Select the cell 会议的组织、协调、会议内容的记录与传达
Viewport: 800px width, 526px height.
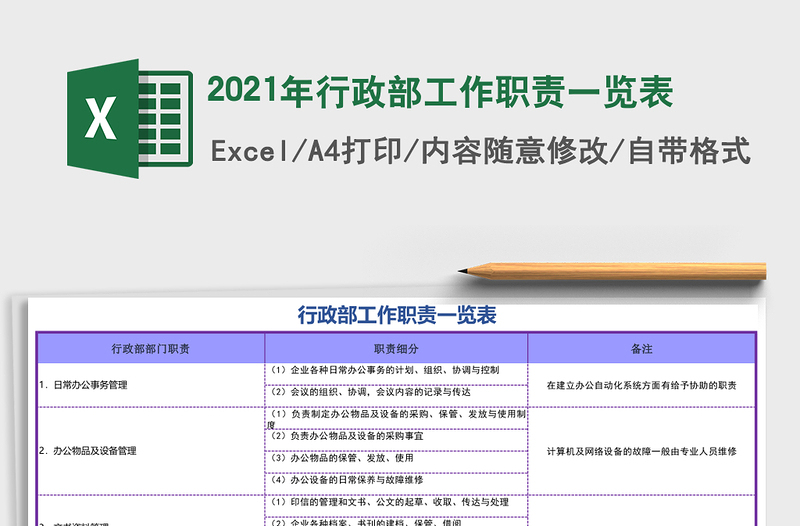pyautogui.click(x=396, y=393)
